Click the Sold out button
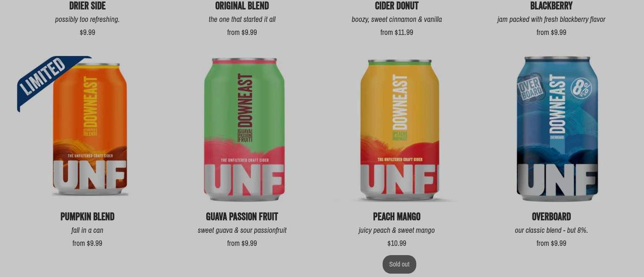This screenshot has width=644, height=277. [399, 264]
